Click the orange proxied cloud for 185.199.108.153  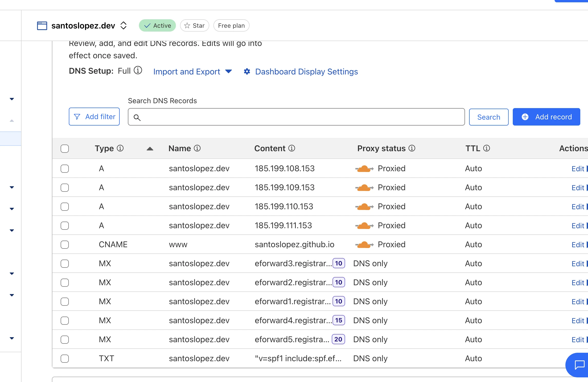click(364, 169)
